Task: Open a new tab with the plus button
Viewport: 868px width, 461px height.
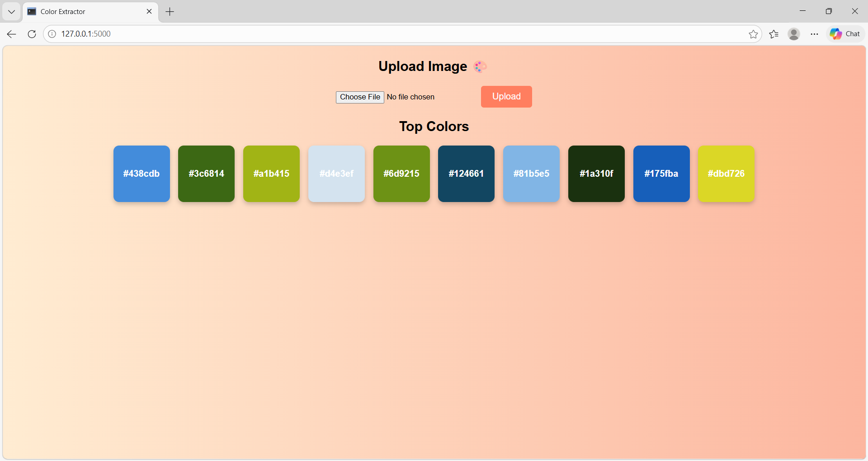Action: coord(170,11)
